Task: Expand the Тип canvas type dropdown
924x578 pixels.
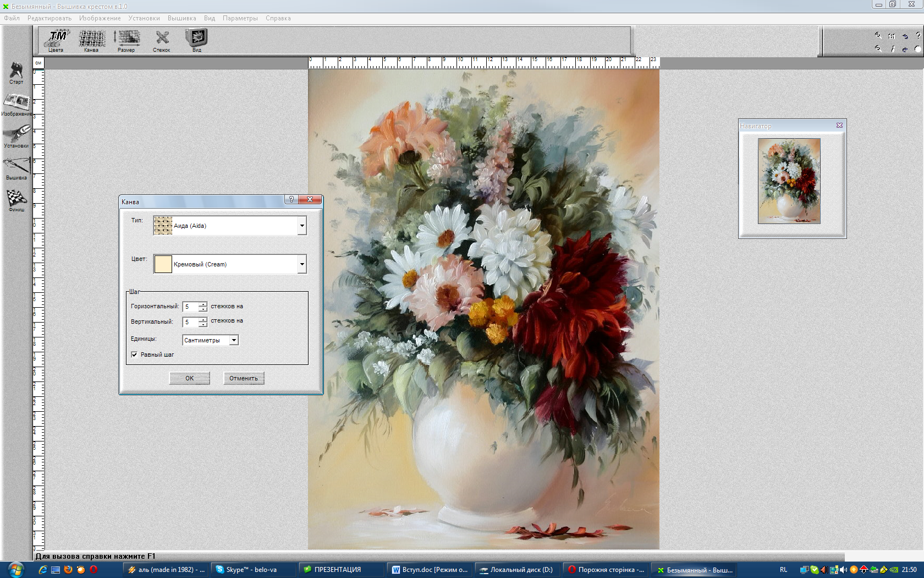Action: click(302, 226)
